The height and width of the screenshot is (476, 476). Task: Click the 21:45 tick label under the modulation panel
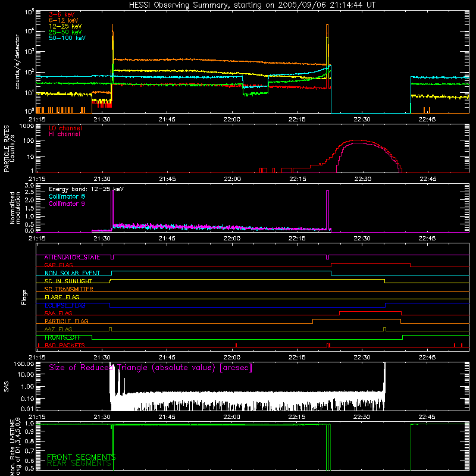tap(167, 239)
